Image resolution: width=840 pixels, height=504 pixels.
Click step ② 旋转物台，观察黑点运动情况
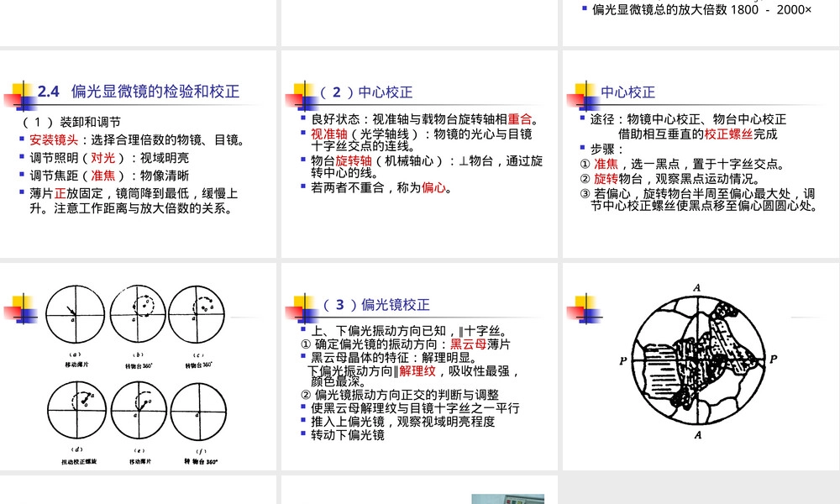pos(669,179)
